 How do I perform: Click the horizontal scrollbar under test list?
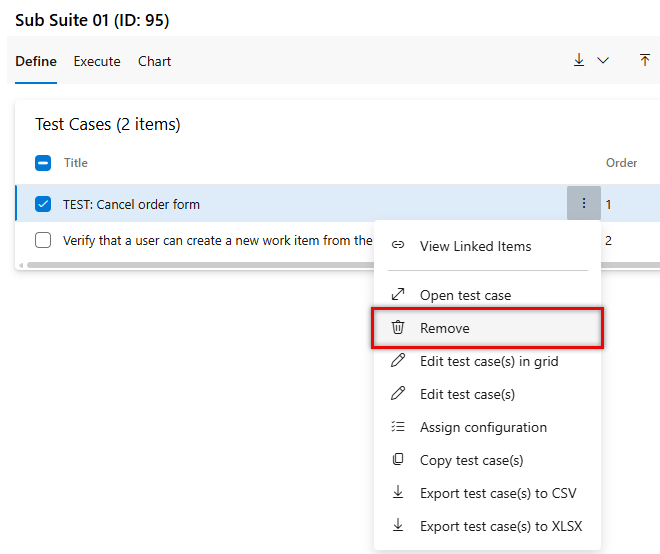pyautogui.click(x=200, y=265)
